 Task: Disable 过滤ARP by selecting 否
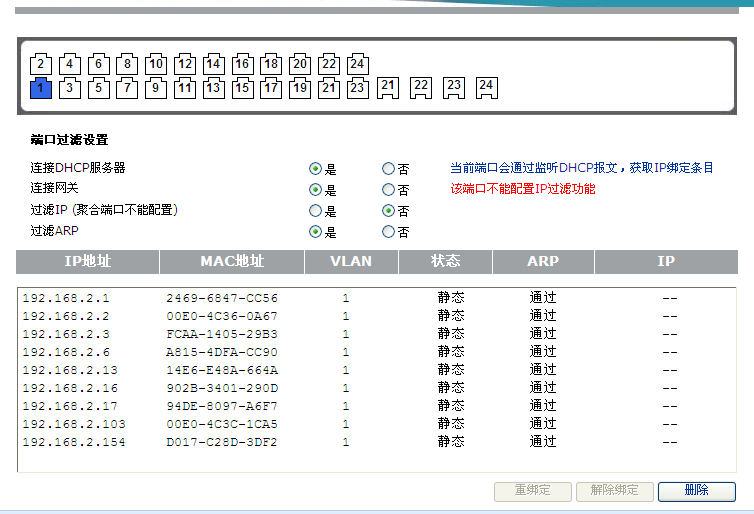point(388,232)
